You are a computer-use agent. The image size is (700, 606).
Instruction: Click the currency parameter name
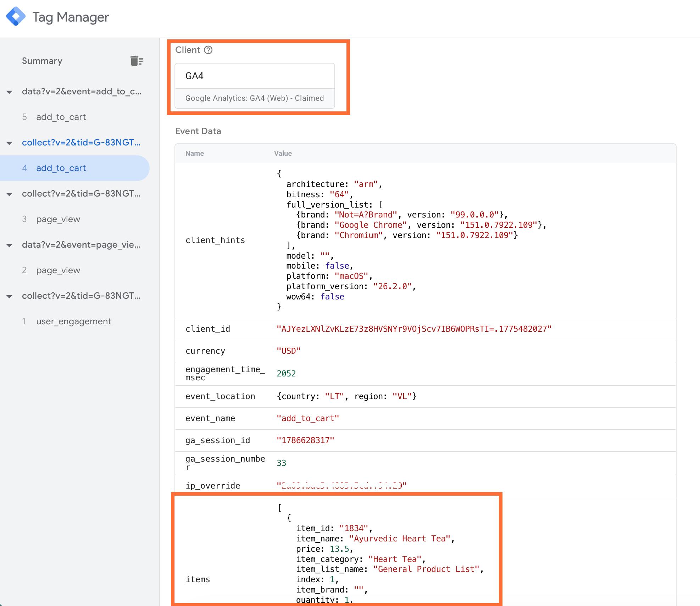pyautogui.click(x=205, y=351)
